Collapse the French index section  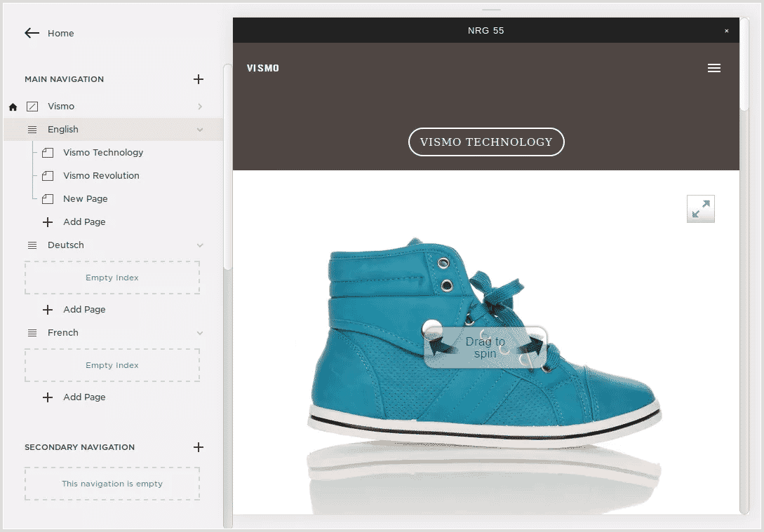(200, 333)
